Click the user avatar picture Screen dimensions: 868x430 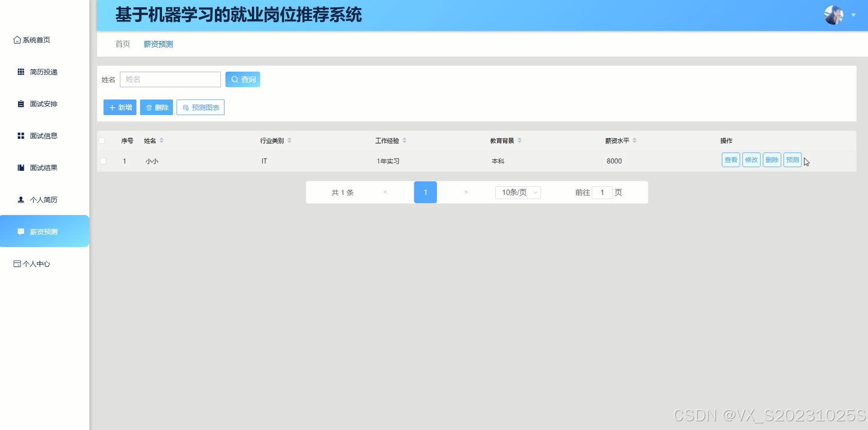[834, 15]
